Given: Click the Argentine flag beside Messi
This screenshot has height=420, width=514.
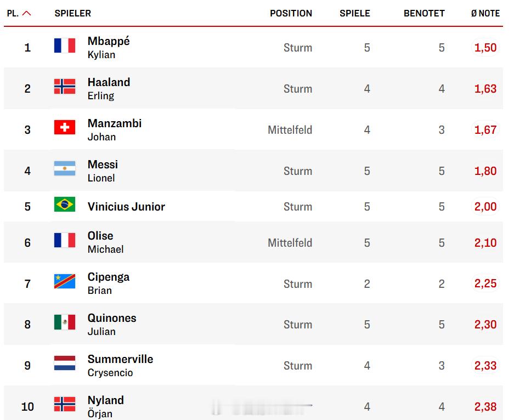Looking at the screenshot, I should click(65, 168).
